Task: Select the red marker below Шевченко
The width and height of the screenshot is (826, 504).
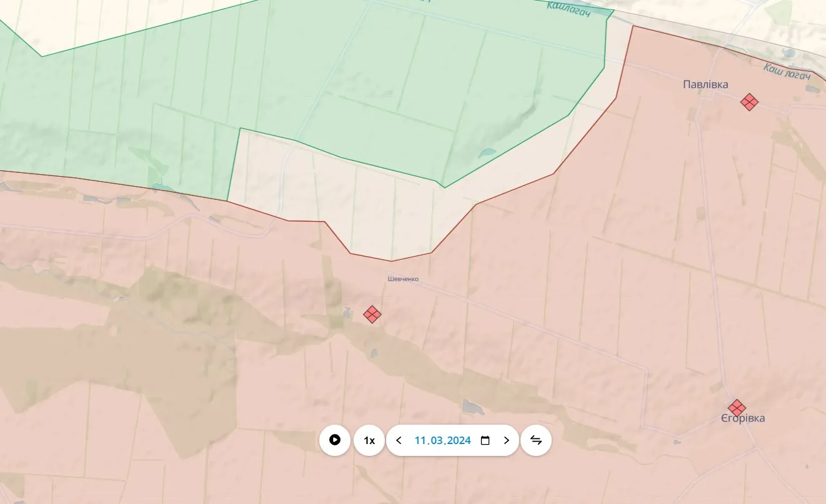Action: [372, 314]
